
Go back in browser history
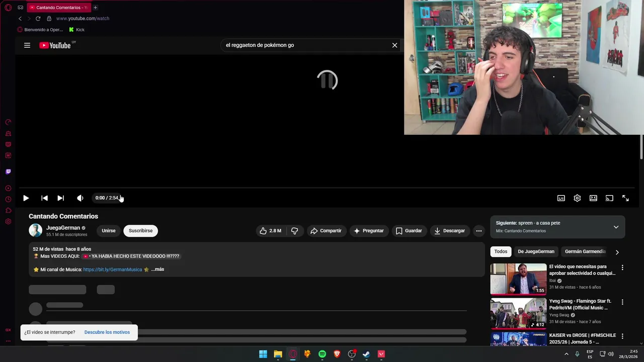point(20,19)
